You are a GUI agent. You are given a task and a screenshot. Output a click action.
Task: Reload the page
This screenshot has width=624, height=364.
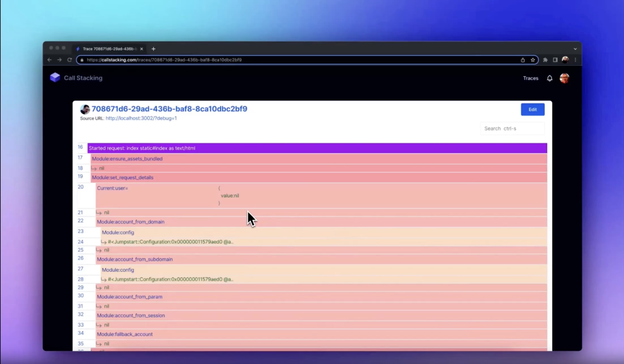coord(70,60)
